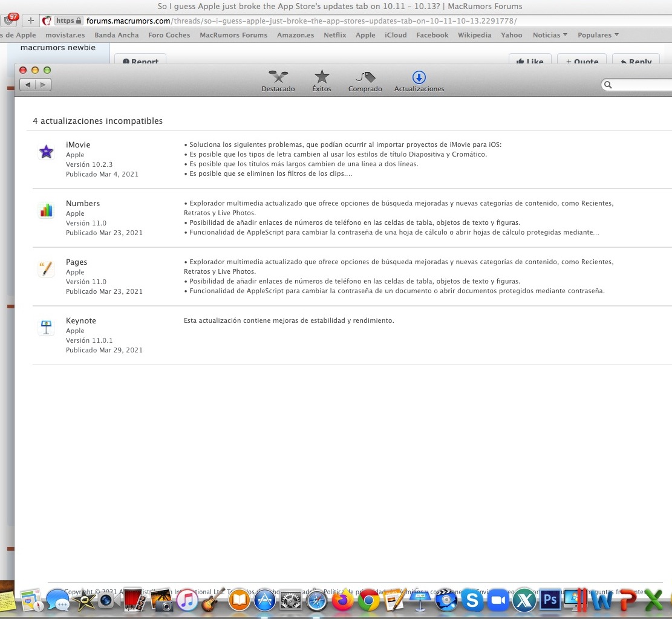The width and height of the screenshot is (672, 619).
Task: Go forward with the App Store forward arrow
Action: pos(43,85)
